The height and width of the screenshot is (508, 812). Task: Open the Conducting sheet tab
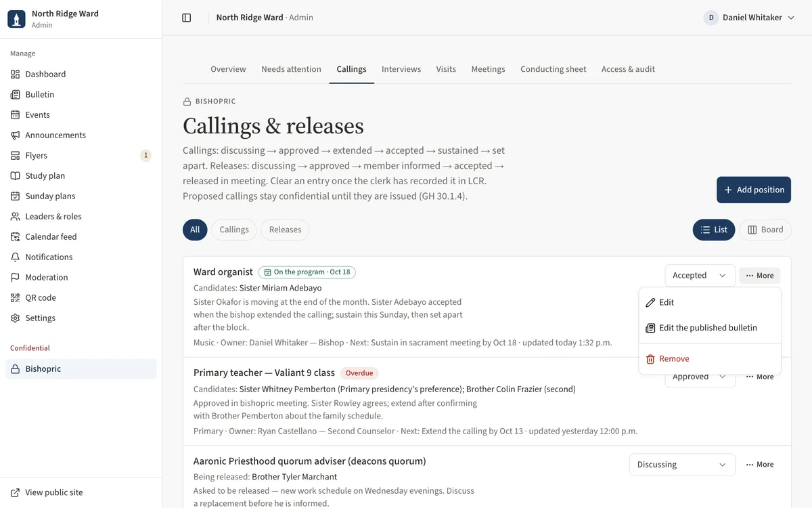pos(554,69)
